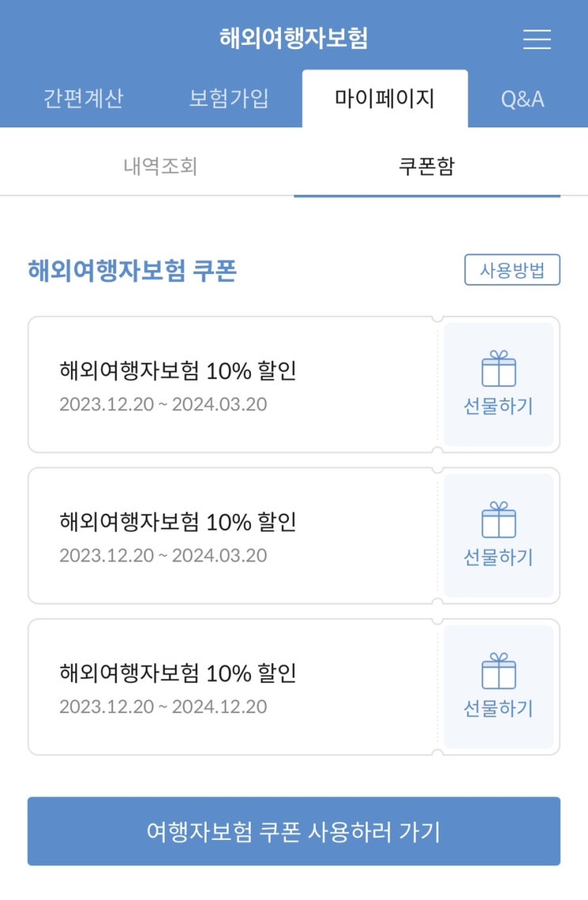The height and width of the screenshot is (900, 588).
Task: Click the 해외여행자보험 header title
Action: (x=294, y=38)
